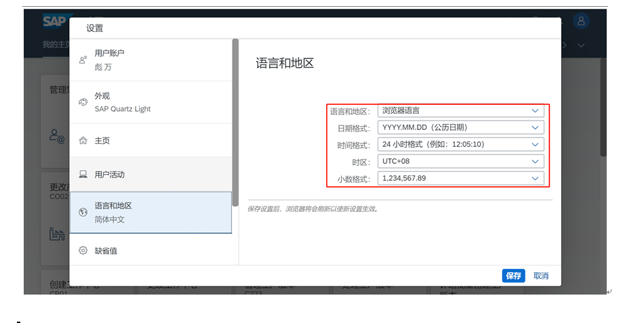The width and height of the screenshot is (644, 323).
Task: Click the User Account person icon
Action: (83, 60)
